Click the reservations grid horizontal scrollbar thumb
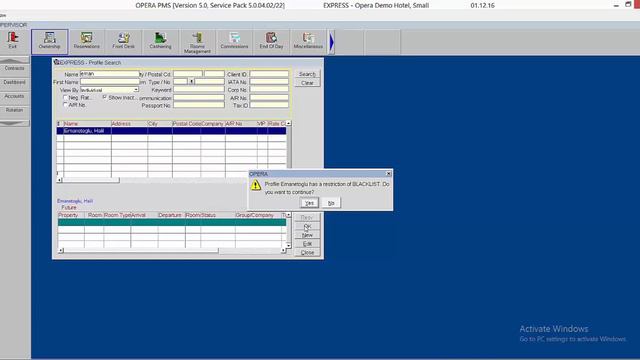Viewport: 640px width, 360px height. 141,250
